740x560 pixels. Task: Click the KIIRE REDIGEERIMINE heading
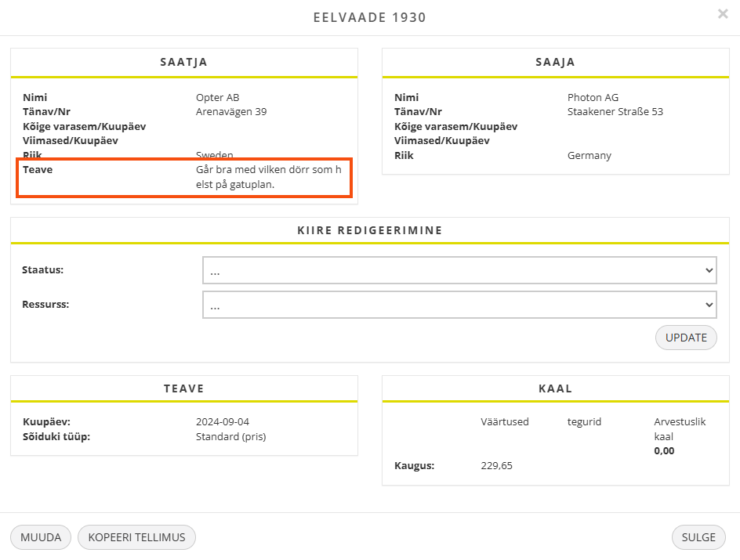click(x=370, y=231)
